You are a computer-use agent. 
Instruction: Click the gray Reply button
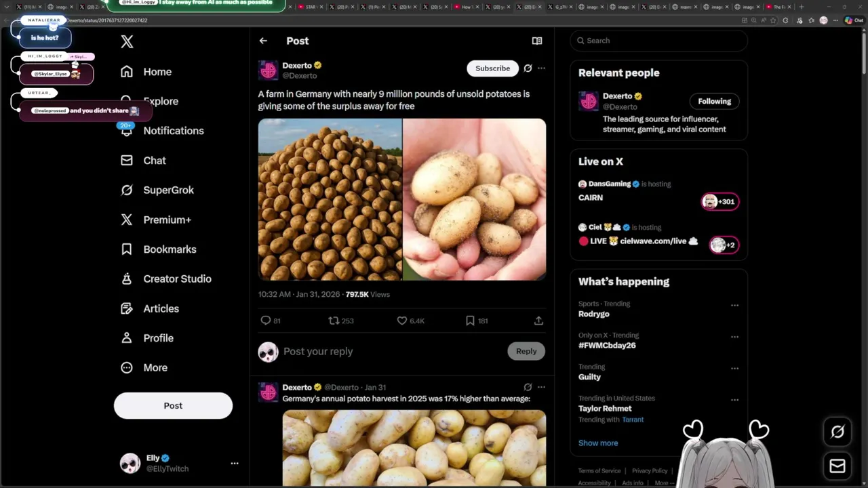[x=526, y=351]
